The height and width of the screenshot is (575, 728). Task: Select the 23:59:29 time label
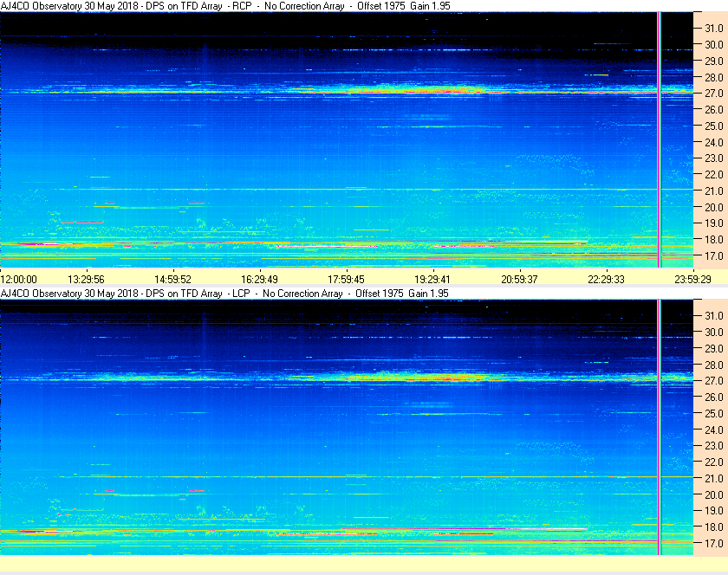[x=692, y=280]
